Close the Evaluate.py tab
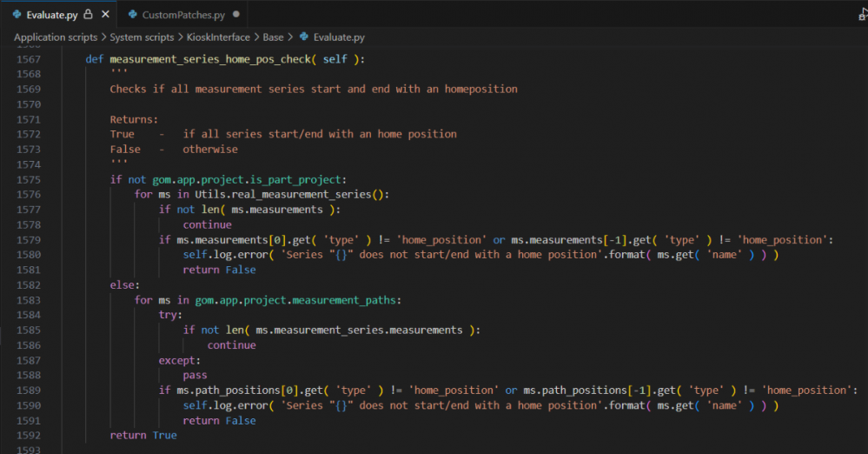 (x=104, y=15)
